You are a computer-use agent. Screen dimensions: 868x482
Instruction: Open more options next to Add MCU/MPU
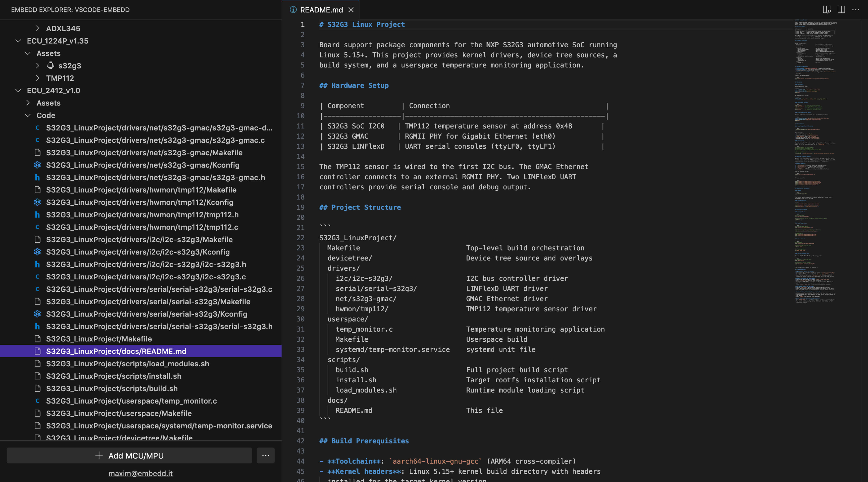point(265,455)
